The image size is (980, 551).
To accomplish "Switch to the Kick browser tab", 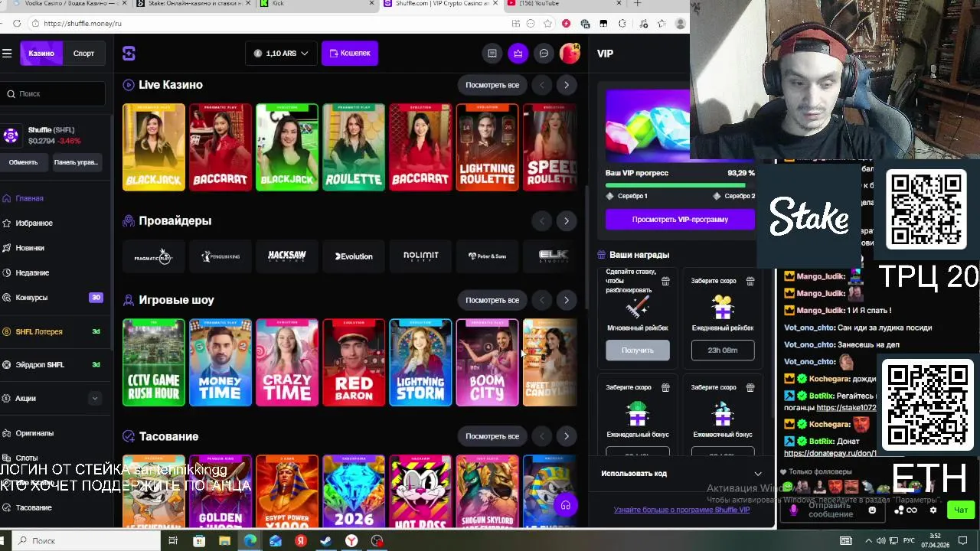I will point(318,4).
